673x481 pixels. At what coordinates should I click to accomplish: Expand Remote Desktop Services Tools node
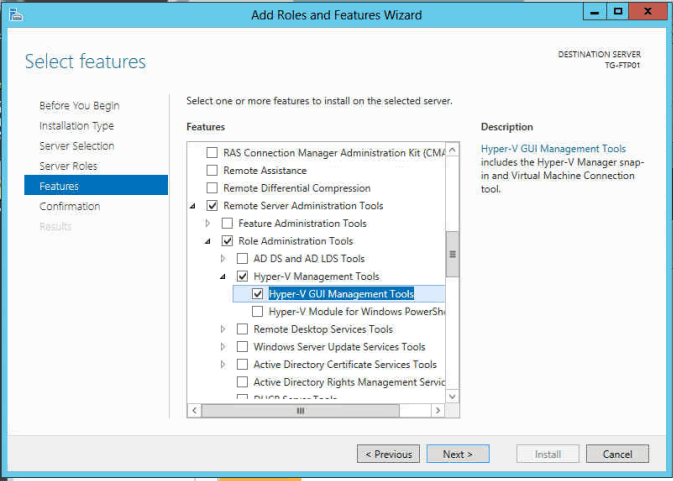point(223,329)
